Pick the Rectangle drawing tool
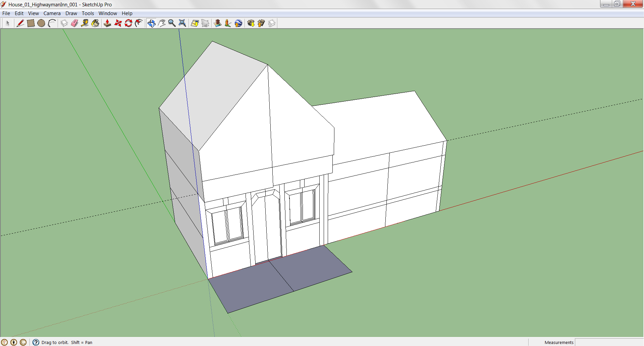Image resolution: width=644 pixels, height=346 pixels. [x=31, y=23]
